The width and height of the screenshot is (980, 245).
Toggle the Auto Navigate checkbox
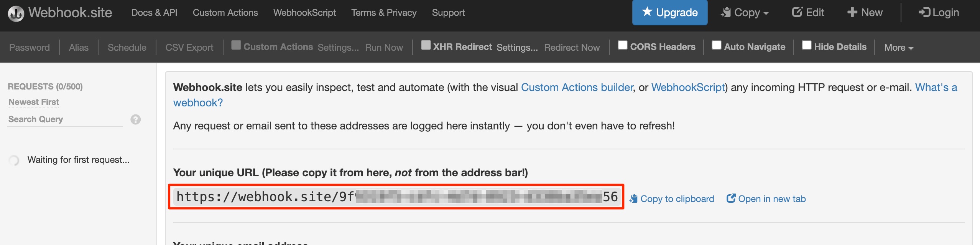click(x=716, y=45)
